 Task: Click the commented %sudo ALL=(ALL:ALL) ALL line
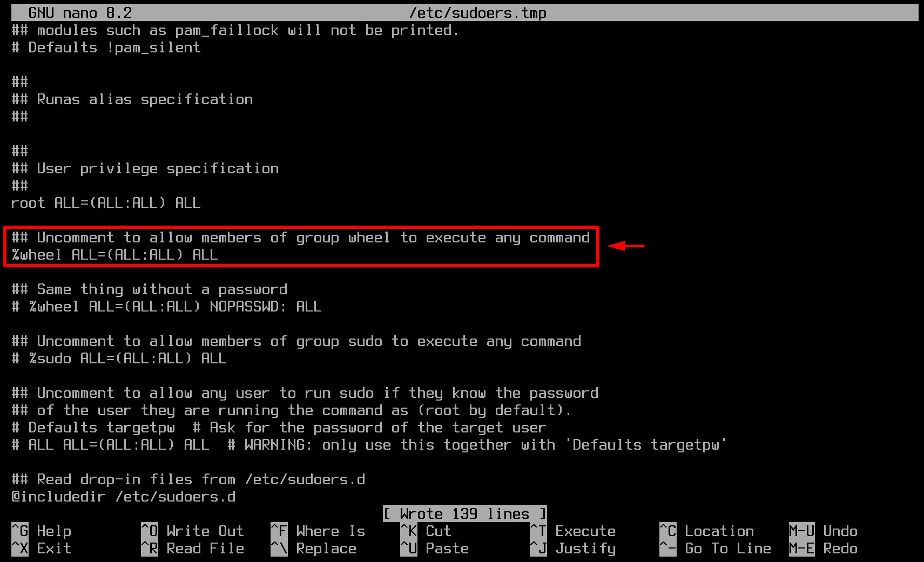pos(119,358)
